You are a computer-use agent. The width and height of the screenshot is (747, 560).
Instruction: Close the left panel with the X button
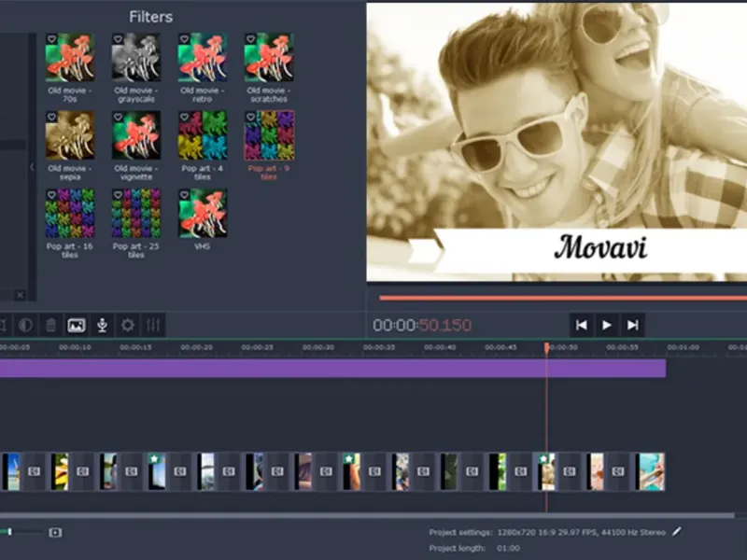click(20, 295)
